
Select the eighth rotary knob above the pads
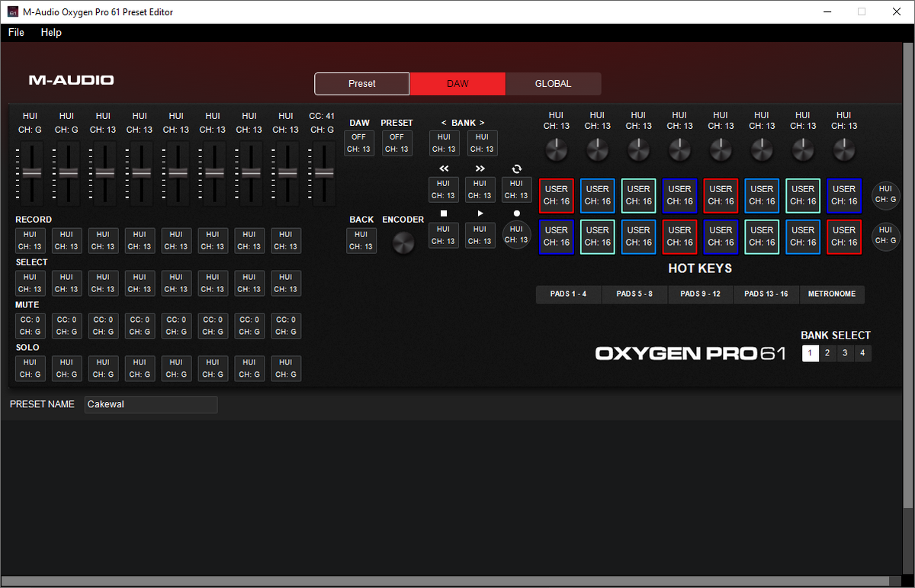(x=843, y=150)
